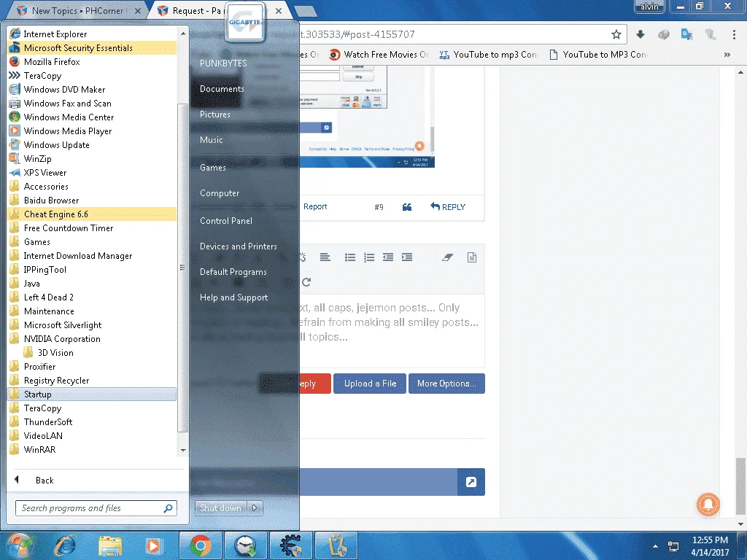Report post #9

click(x=315, y=206)
